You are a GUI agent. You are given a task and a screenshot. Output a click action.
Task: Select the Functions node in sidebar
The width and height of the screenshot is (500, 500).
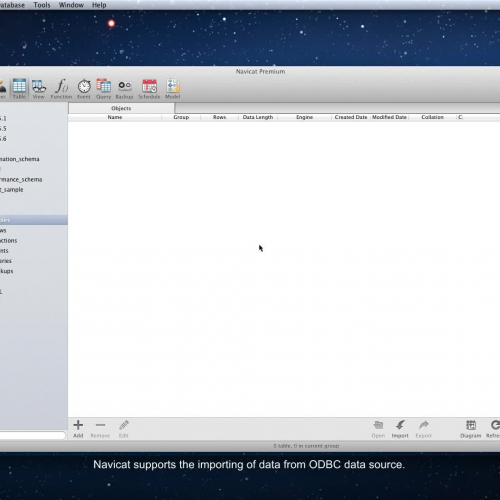[x=9, y=240]
